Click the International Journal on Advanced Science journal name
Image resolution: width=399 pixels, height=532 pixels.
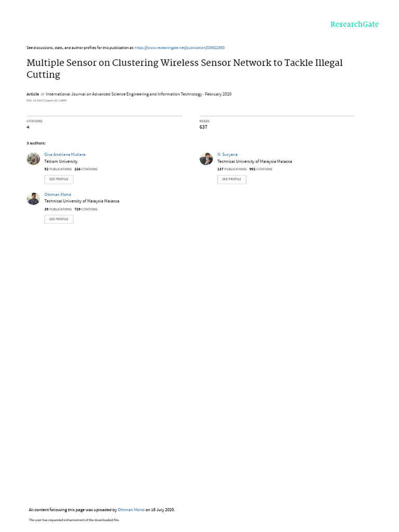click(124, 95)
